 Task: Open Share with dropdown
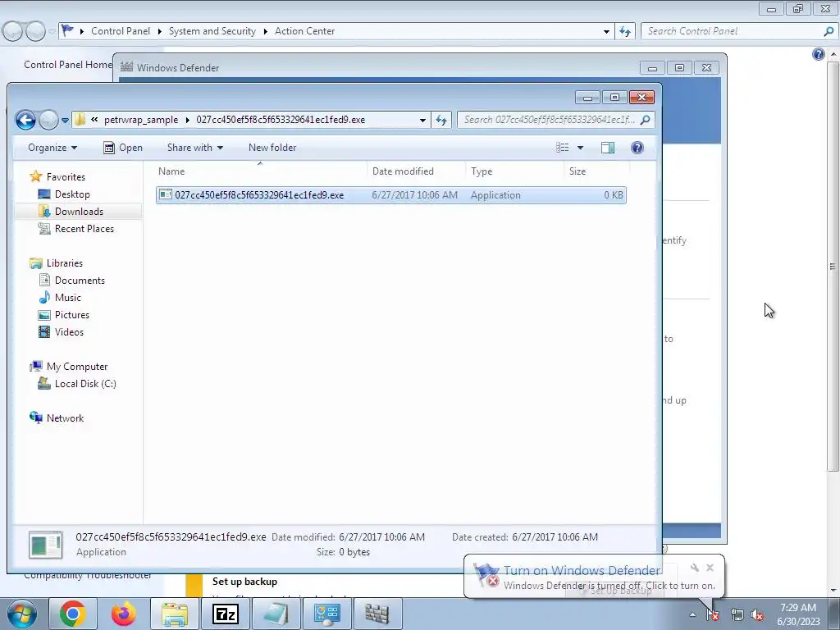click(x=195, y=148)
